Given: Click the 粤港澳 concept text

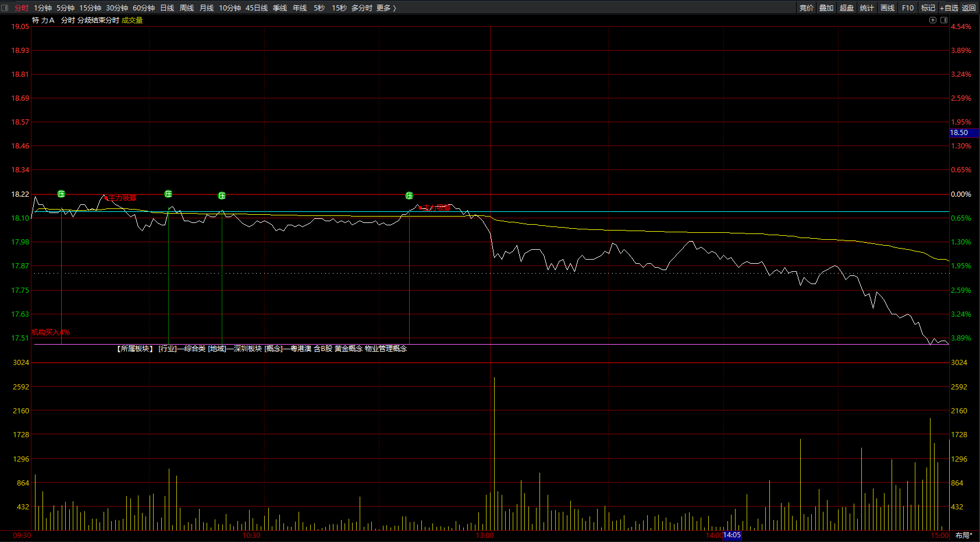Looking at the screenshot, I should pos(301,348).
